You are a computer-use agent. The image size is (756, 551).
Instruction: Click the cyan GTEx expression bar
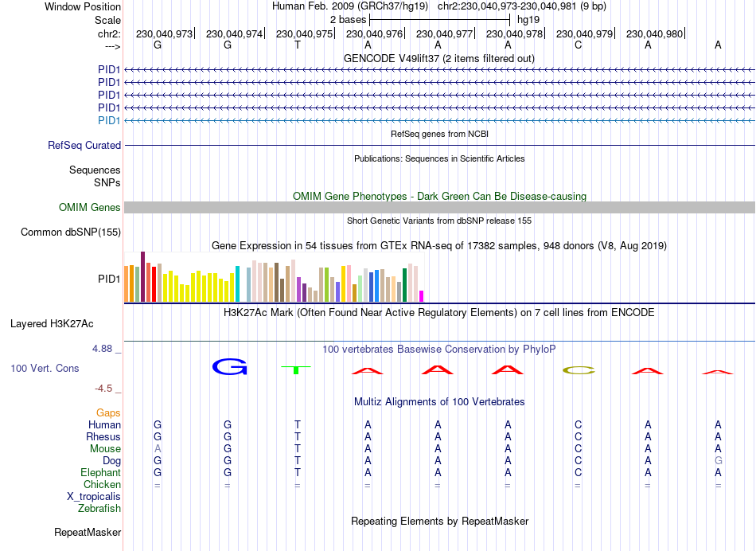[x=237, y=283]
